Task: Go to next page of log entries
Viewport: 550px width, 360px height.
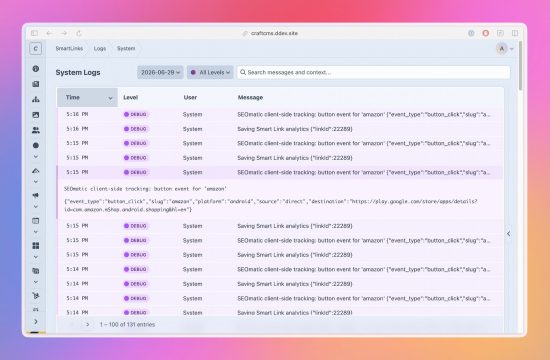Action: (88, 325)
